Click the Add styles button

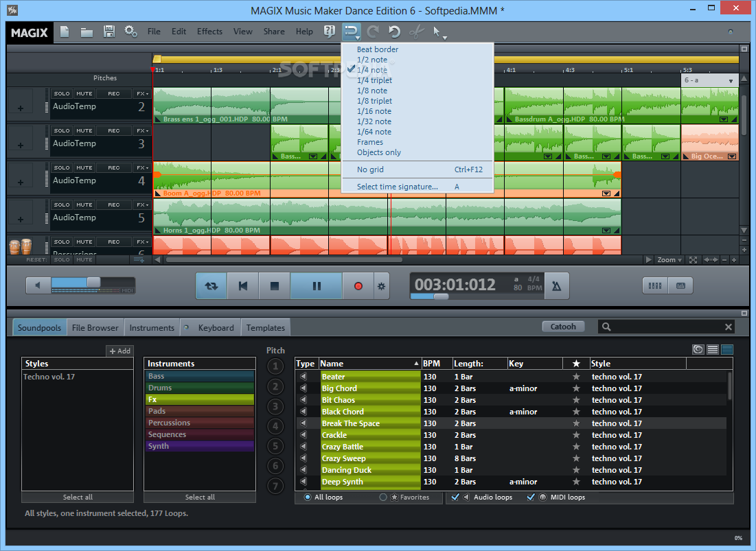click(119, 351)
